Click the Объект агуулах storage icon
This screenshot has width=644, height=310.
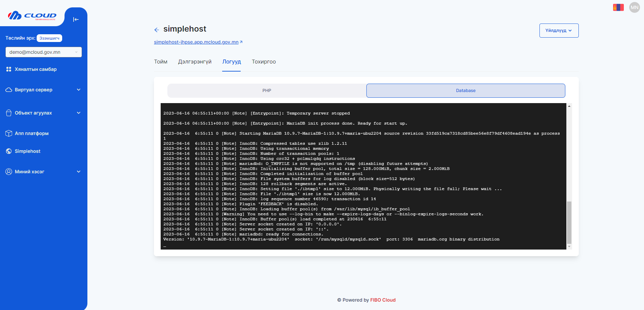(9, 113)
